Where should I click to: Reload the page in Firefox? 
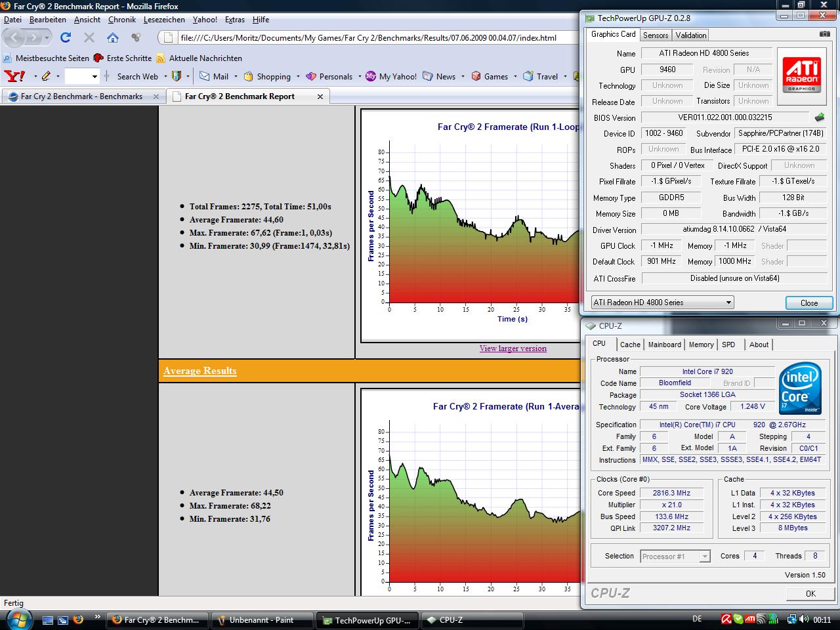[65, 37]
